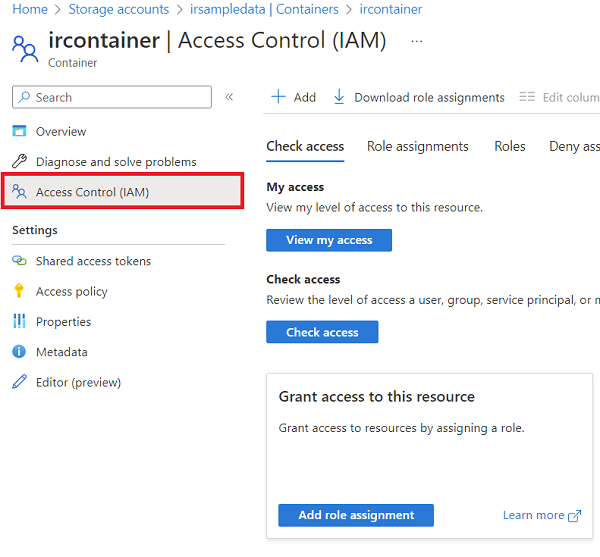This screenshot has height=557, width=600.
Task: Go to Home breadcrumb link
Action: coord(30,9)
